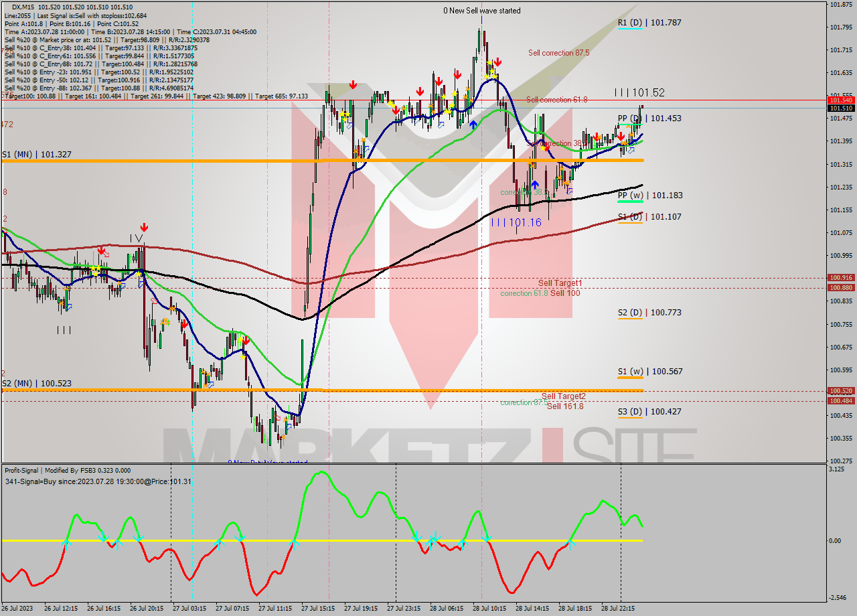Click the 100.520 price tag on axis
The width and height of the screenshot is (857, 616).
pos(841,390)
